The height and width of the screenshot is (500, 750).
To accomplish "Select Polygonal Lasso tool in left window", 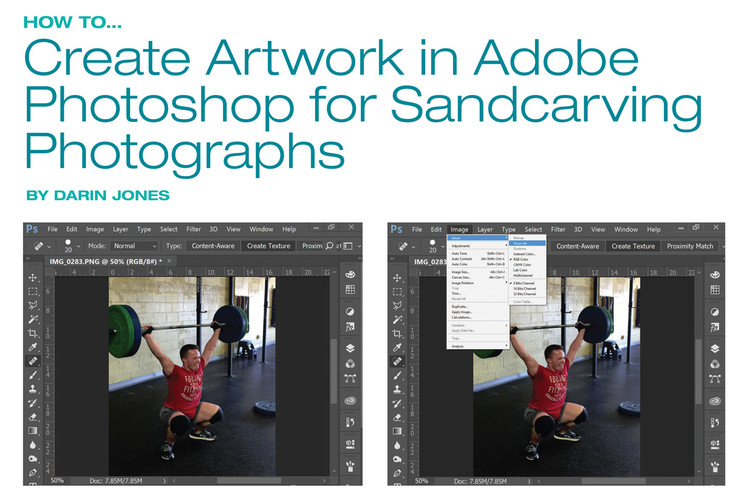I will 33,305.
